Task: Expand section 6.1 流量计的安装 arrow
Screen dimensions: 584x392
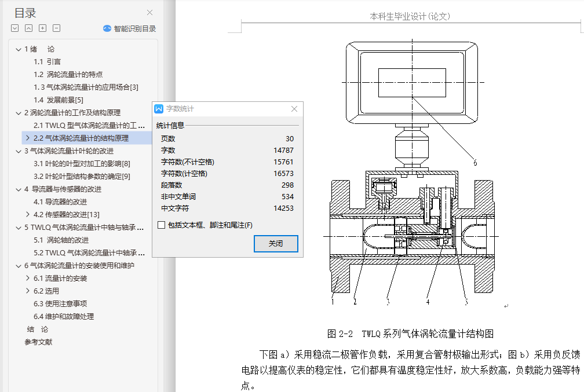Action: click(28, 278)
